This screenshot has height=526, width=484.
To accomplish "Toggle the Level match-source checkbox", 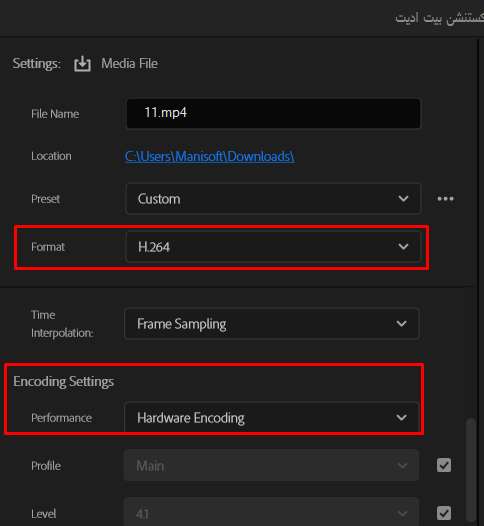I will pyautogui.click(x=444, y=513).
